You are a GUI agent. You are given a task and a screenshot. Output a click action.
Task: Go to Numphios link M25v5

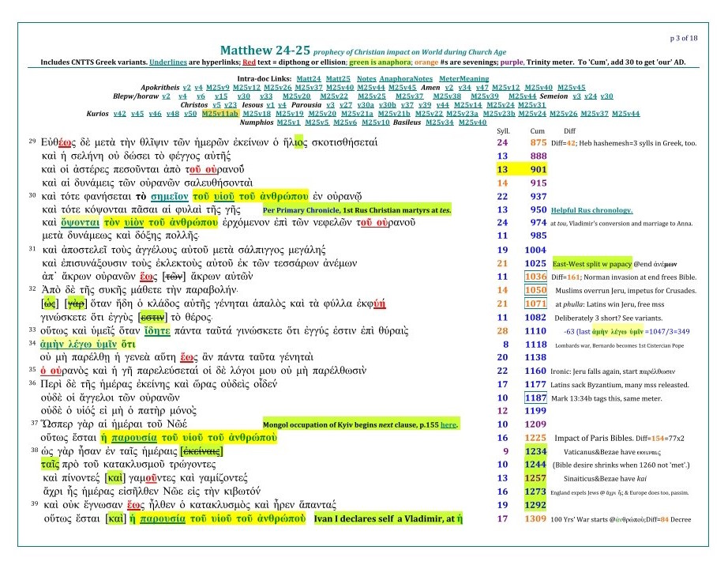tap(317, 122)
